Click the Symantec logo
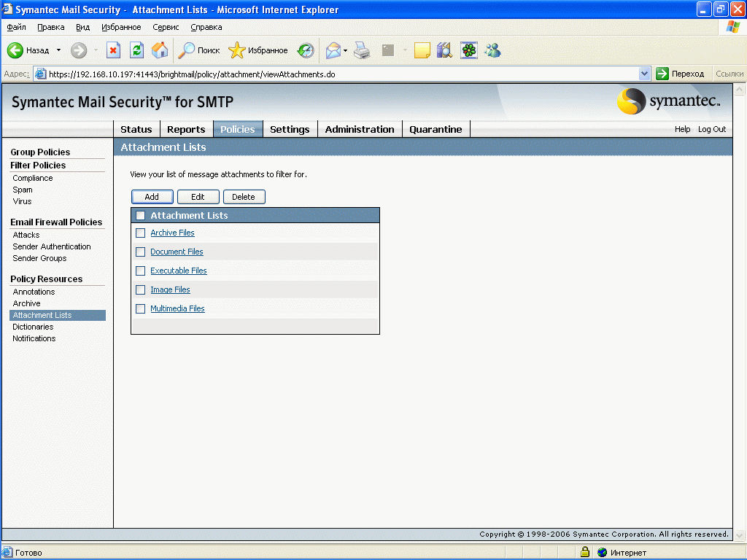This screenshot has width=747, height=560. click(x=669, y=101)
